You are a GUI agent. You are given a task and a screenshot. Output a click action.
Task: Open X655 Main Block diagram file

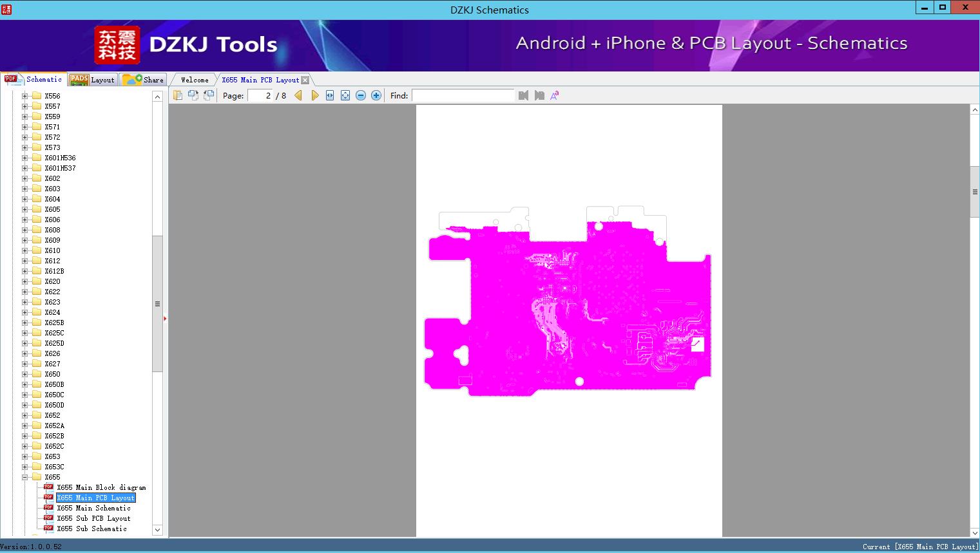[x=101, y=487]
